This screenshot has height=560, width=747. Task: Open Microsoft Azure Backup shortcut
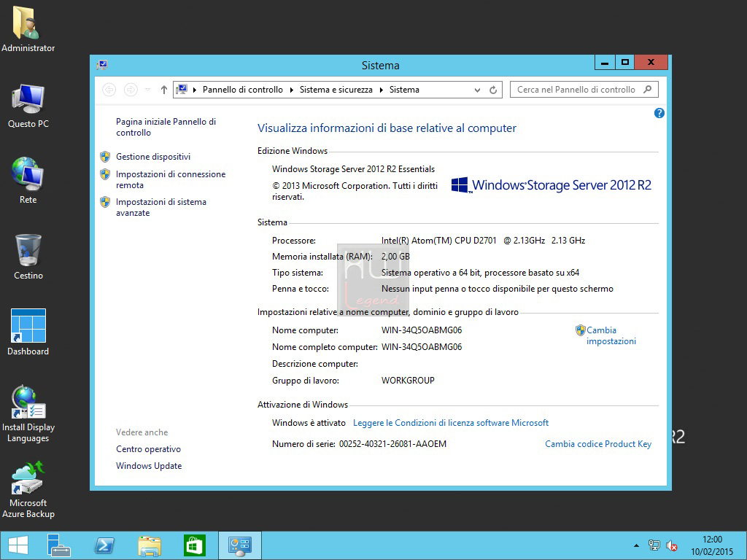28,489
